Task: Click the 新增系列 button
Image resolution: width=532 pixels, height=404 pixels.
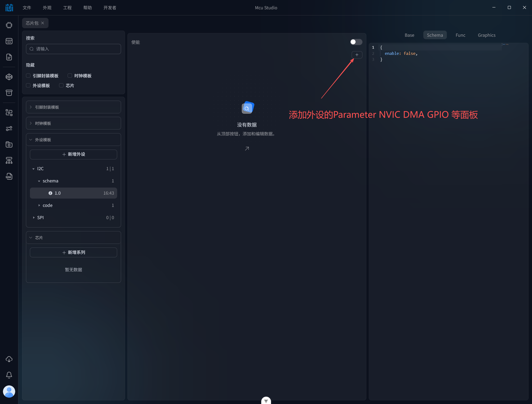Action: point(73,252)
